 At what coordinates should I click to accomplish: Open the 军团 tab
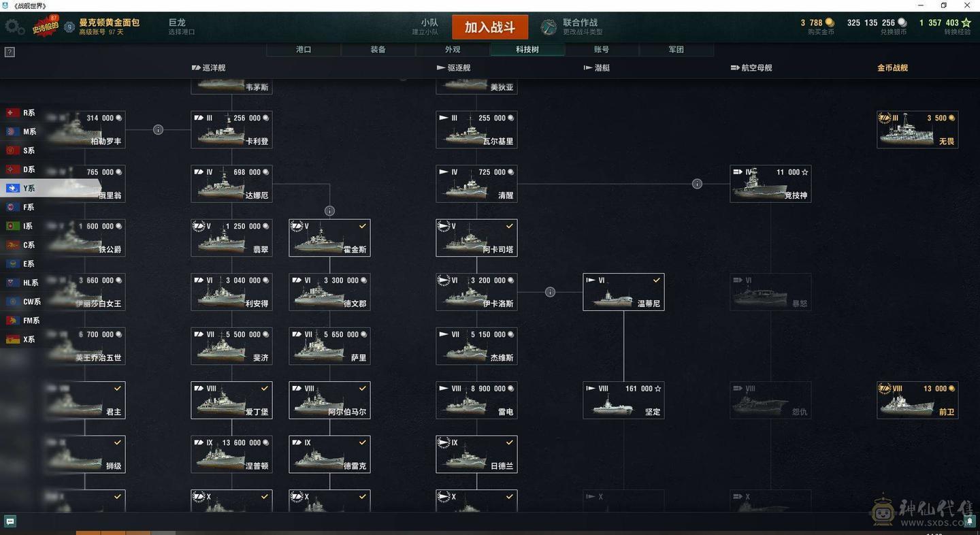[676, 50]
